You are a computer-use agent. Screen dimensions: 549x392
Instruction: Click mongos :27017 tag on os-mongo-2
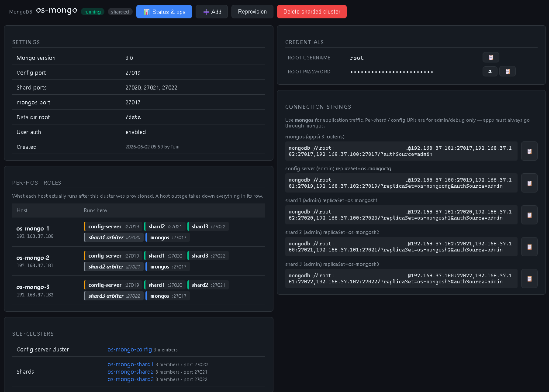168,267
